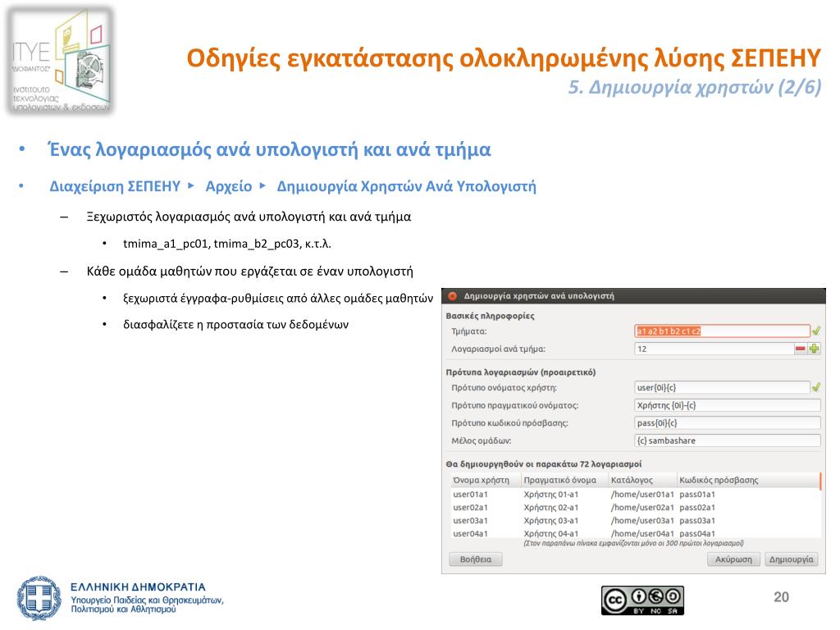840x630 pixels.
Task: Close the Δημιουργία χρηστών ανά υπολογιστή dialog
Action: click(452, 296)
